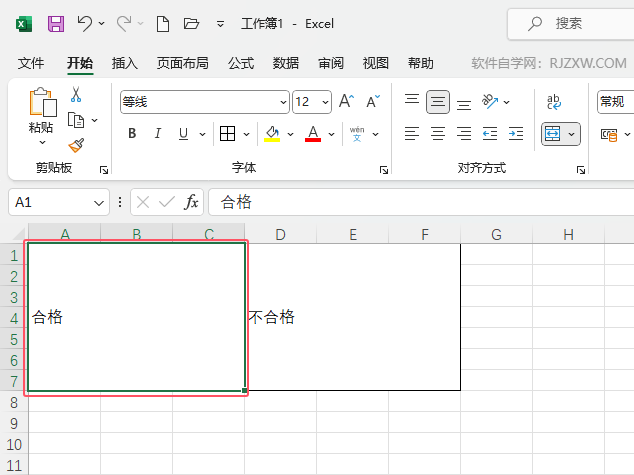Click the formula bar showing 合格
This screenshot has height=475, width=634.
click(421, 202)
